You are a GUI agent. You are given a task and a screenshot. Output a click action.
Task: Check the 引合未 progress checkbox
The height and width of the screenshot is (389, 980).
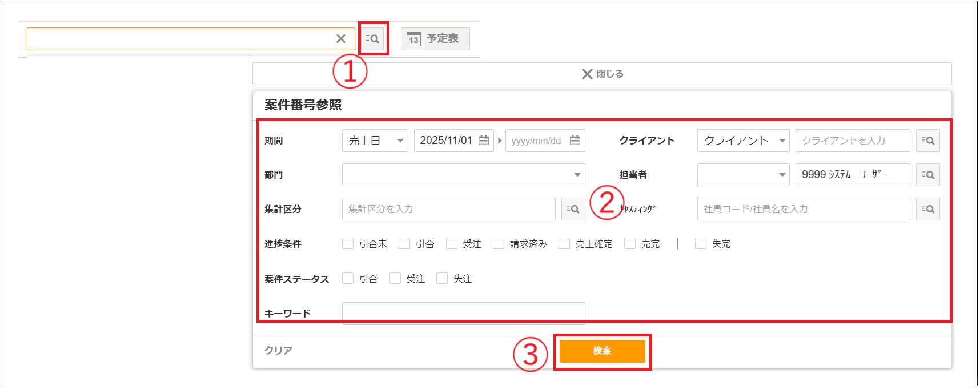(x=348, y=243)
